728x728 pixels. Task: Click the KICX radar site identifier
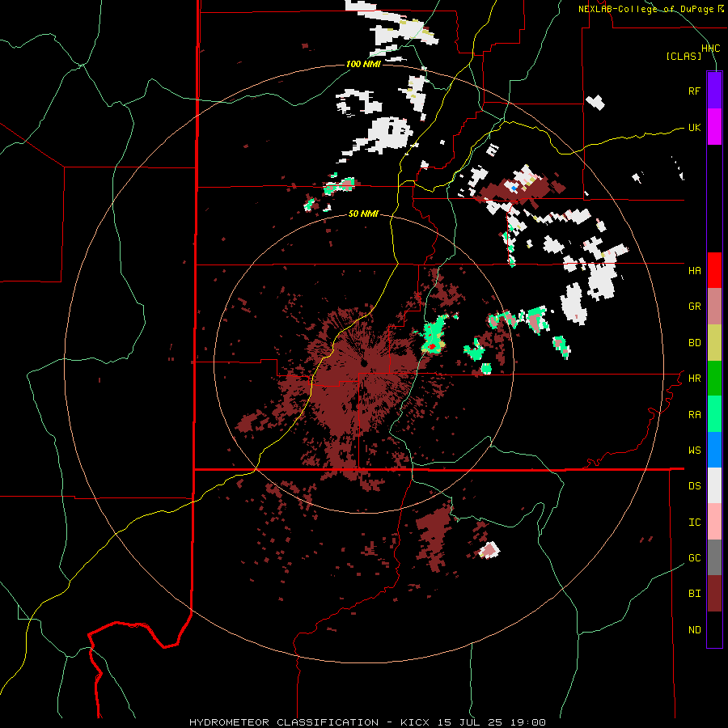(x=415, y=722)
